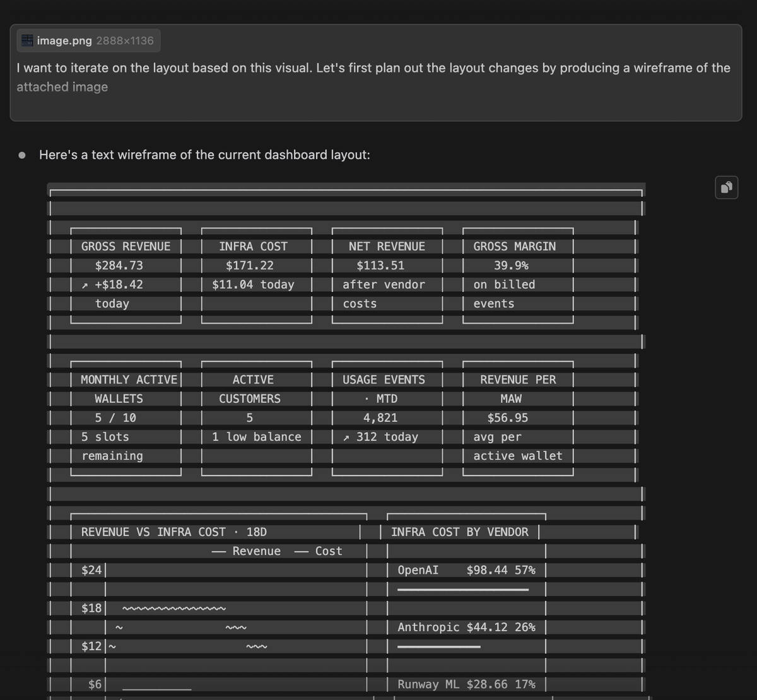This screenshot has height=700, width=757.
Task: Click 'Here's a text wireframe' response line
Action: point(204,155)
